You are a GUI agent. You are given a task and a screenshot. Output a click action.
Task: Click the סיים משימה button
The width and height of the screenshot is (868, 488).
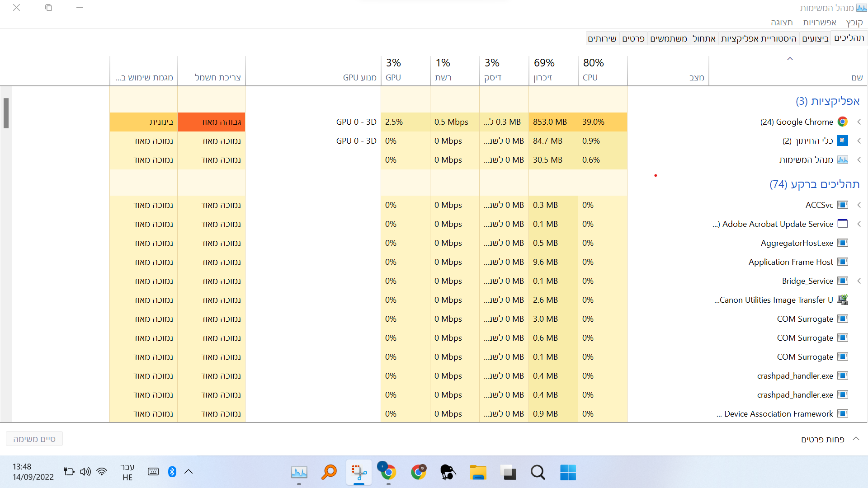click(x=34, y=439)
